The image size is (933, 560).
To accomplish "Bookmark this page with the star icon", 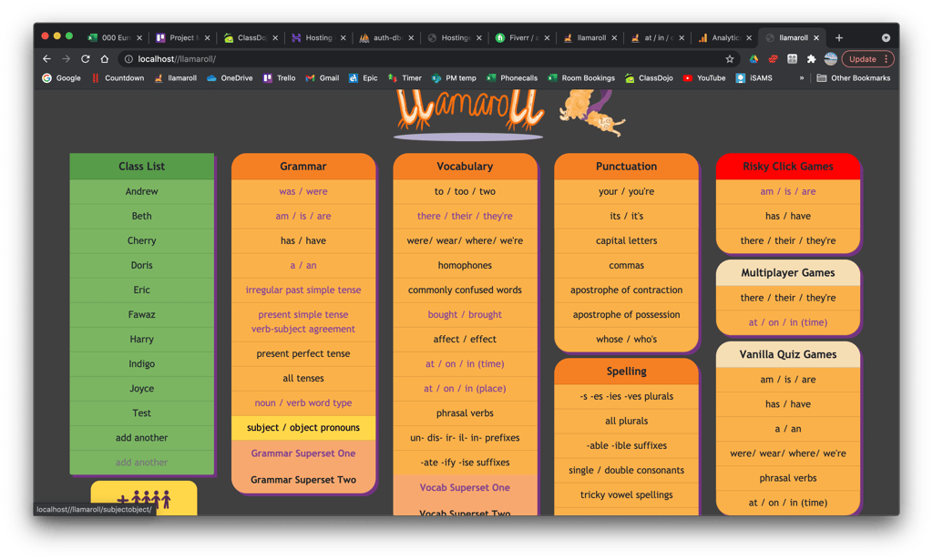I will (x=730, y=59).
